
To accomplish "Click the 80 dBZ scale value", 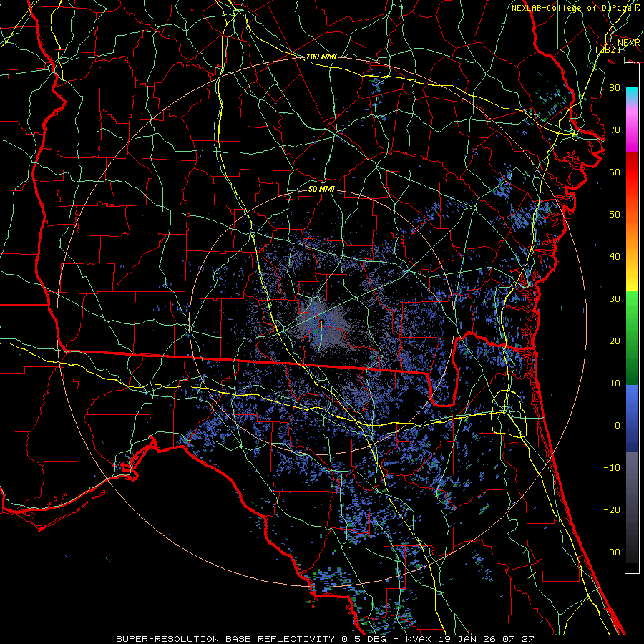I will click(615, 88).
